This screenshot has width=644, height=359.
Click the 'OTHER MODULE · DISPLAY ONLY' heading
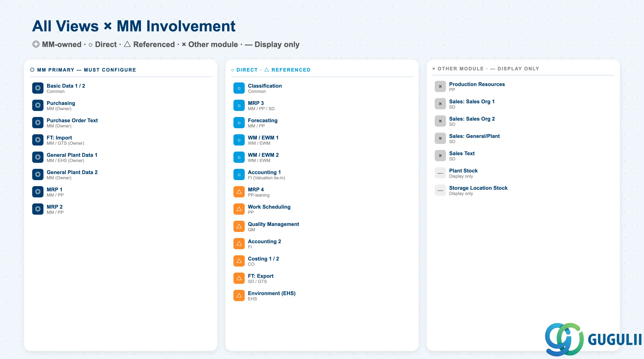[x=486, y=69]
